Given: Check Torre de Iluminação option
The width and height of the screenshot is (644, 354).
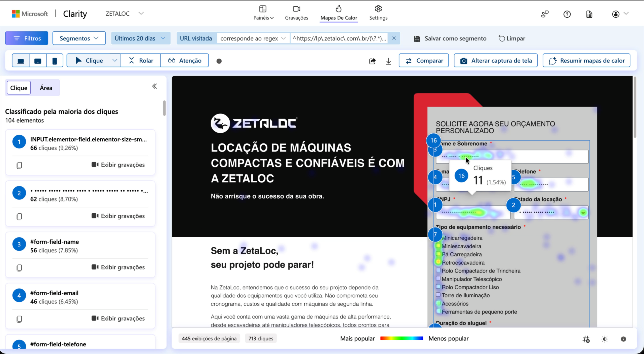Looking at the screenshot, I should [438, 295].
